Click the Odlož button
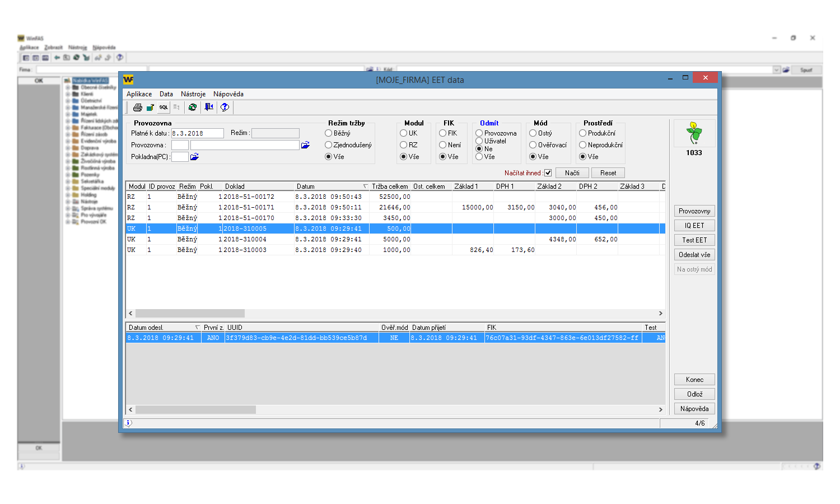 [x=694, y=394]
